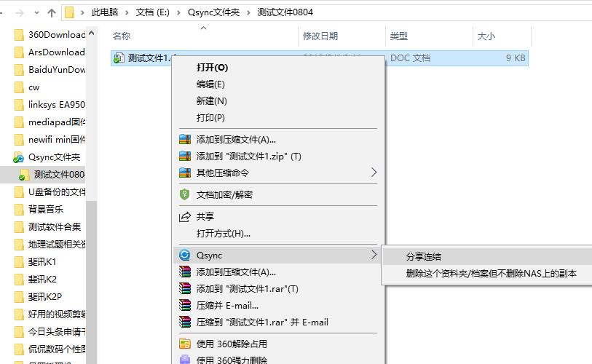Click the 360压缩 icon beside 其他压缩命令
The height and width of the screenshot is (364, 592).
[185, 173]
